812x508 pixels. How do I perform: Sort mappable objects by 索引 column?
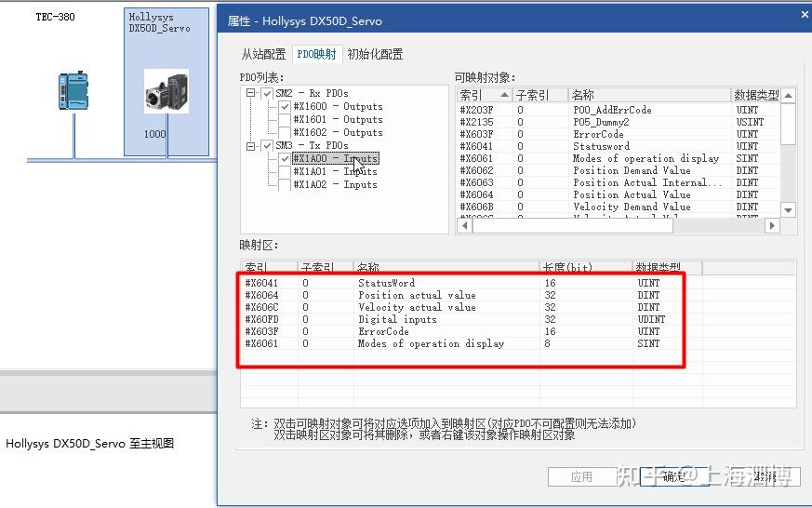pyautogui.click(x=485, y=95)
